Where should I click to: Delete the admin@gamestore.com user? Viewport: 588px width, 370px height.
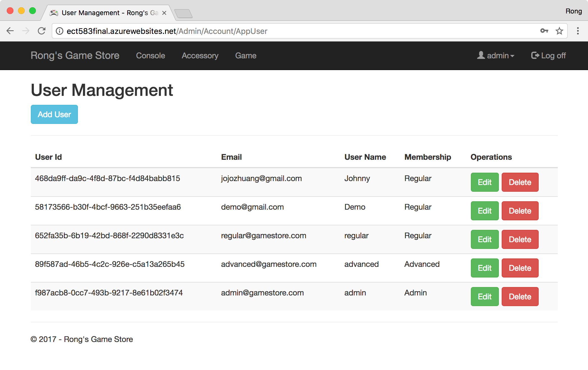[x=520, y=297]
